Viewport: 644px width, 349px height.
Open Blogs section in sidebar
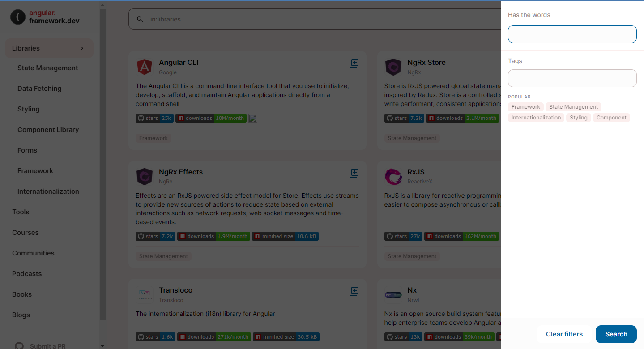tap(21, 315)
